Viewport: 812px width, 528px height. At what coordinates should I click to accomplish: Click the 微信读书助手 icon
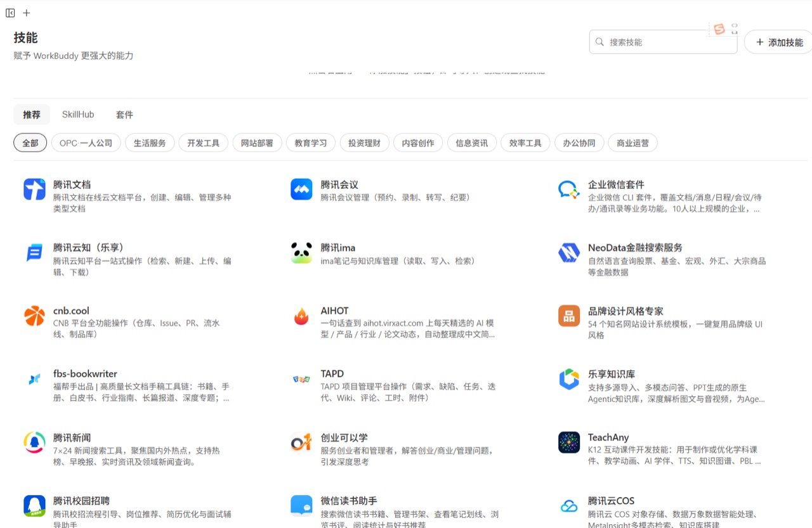pyautogui.click(x=301, y=506)
